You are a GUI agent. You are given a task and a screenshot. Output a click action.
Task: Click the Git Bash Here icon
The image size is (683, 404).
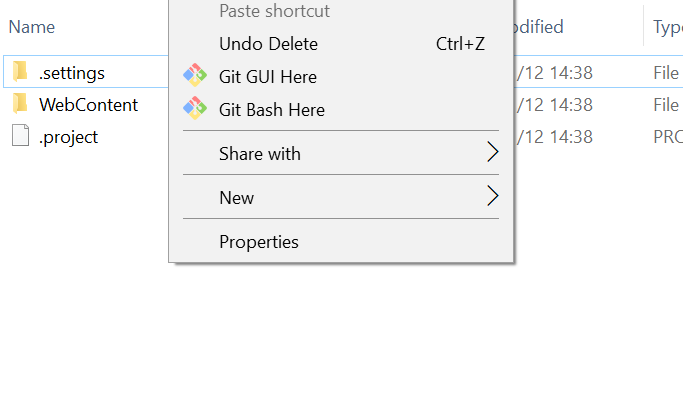click(195, 108)
